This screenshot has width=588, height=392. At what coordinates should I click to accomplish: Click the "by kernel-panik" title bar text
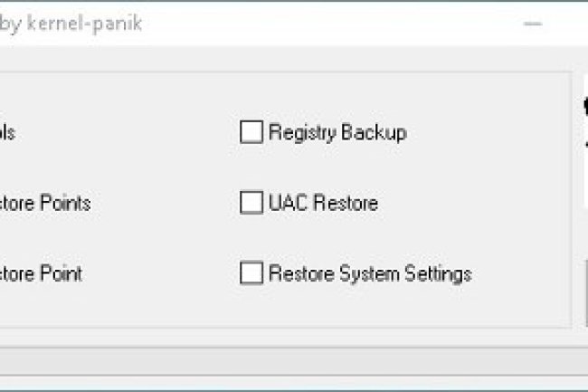(x=71, y=24)
